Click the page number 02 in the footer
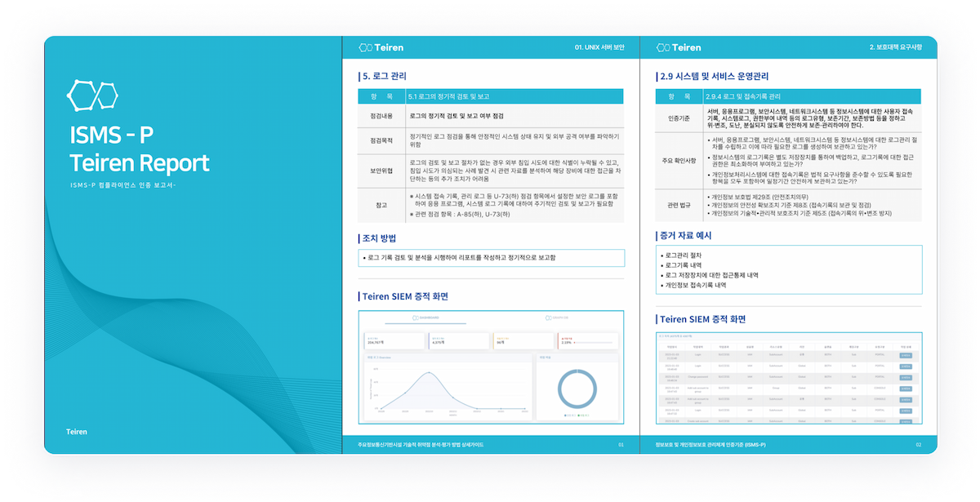 [x=919, y=445]
